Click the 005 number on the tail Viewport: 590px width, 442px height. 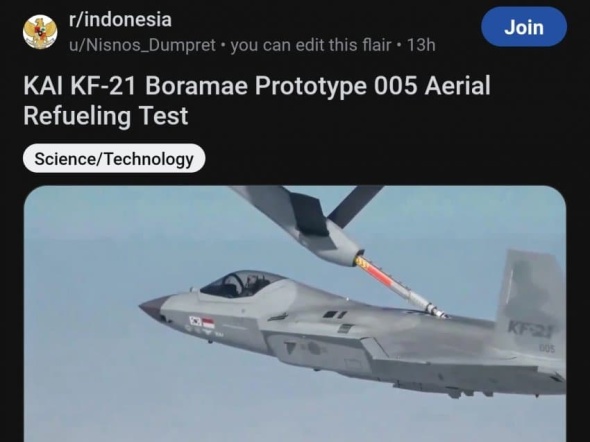pos(547,349)
